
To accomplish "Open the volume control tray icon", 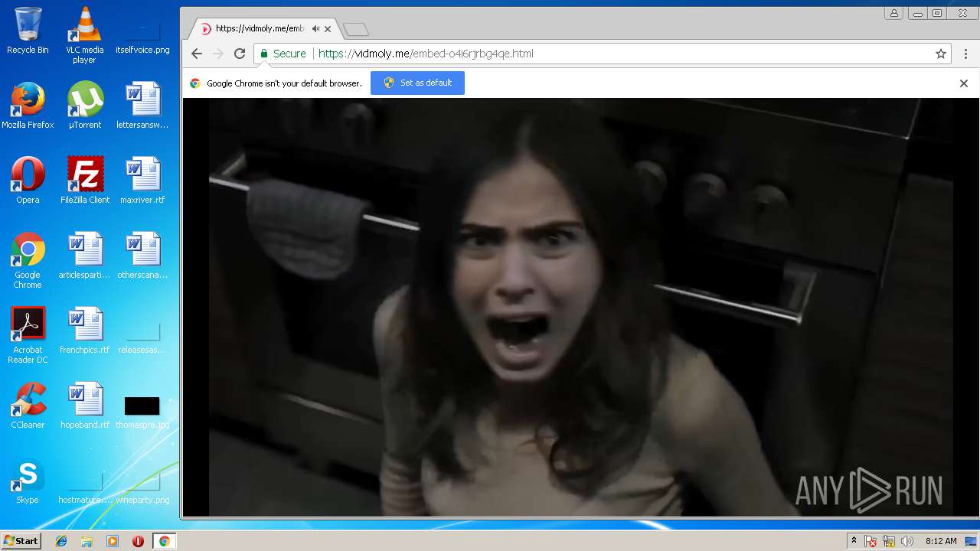I will click(x=907, y=541).
